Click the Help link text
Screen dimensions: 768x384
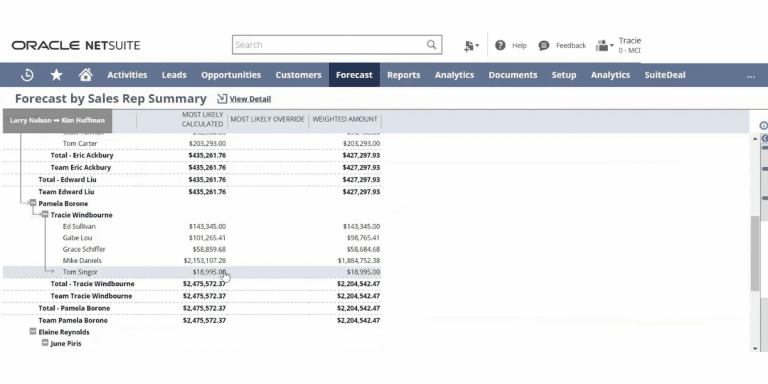point(519,46)
